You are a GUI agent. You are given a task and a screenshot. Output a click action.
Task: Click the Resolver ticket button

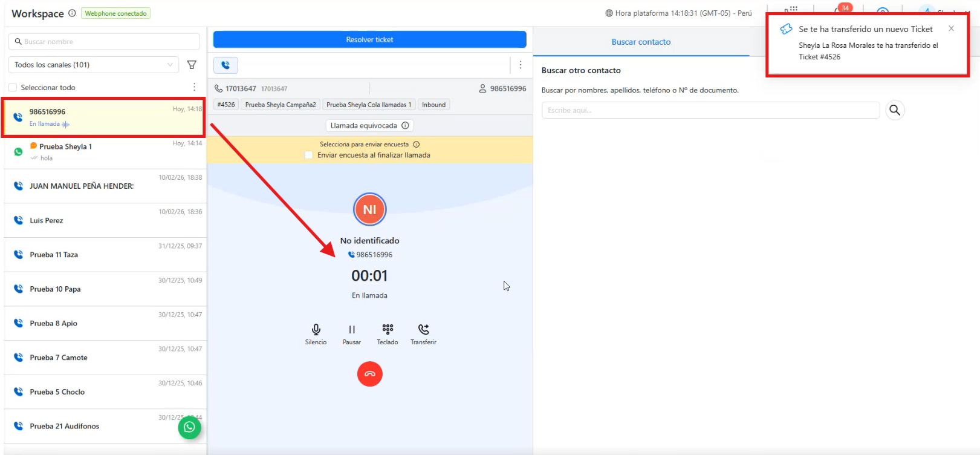click(369, 39)
